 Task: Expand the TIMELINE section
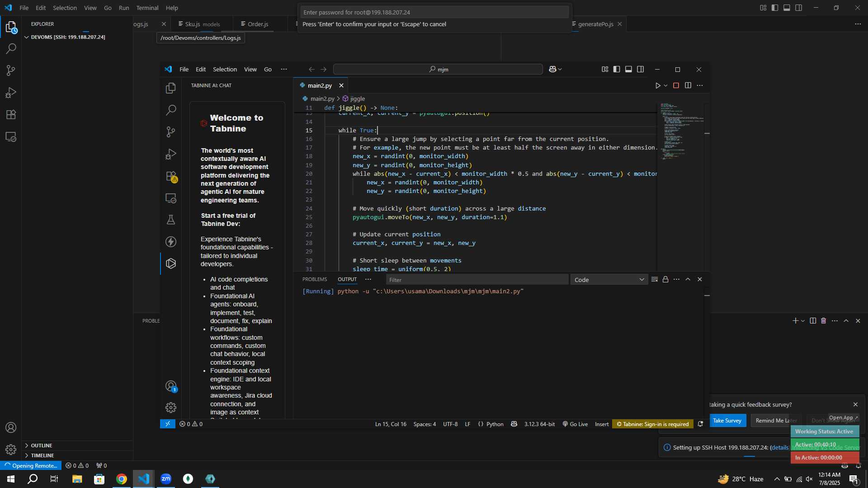point(77,455)
